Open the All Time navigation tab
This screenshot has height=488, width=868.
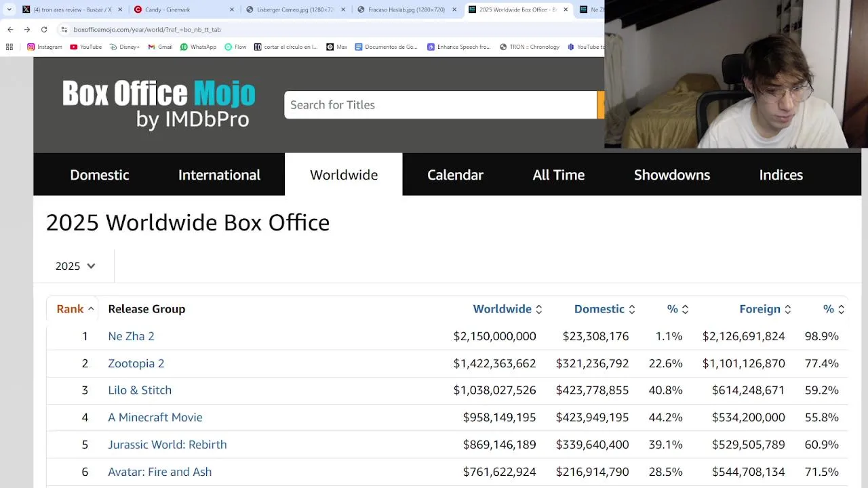pos(559,175)
